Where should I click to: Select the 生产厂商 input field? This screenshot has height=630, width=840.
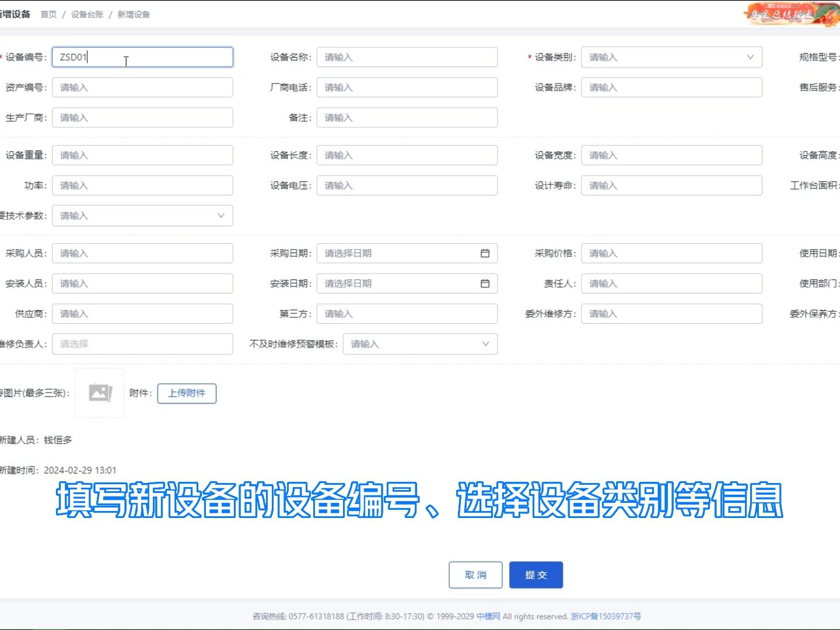142,117
